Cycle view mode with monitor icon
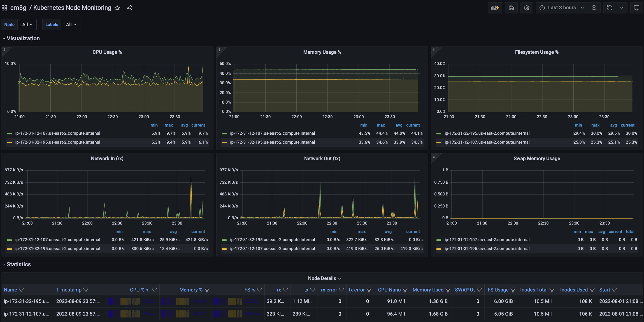The image size is (644, 322). (x=636, y=8)
